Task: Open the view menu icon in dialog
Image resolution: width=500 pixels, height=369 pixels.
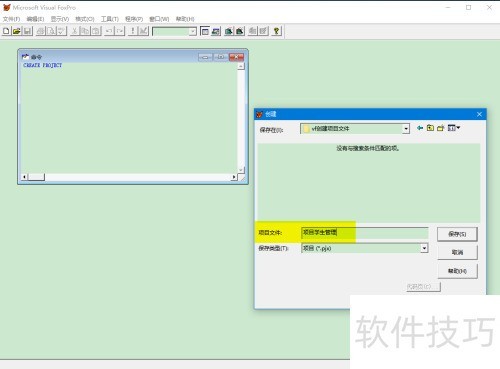Action: click(454, 128)
